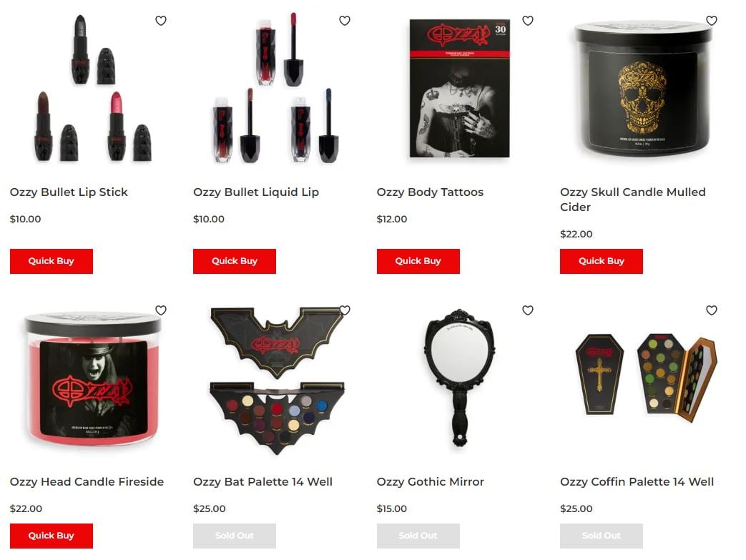Screen dimensions: 746x560
Task: Open Ozzy Gothic Mirror product title
Action: click(x=430, y=481)
